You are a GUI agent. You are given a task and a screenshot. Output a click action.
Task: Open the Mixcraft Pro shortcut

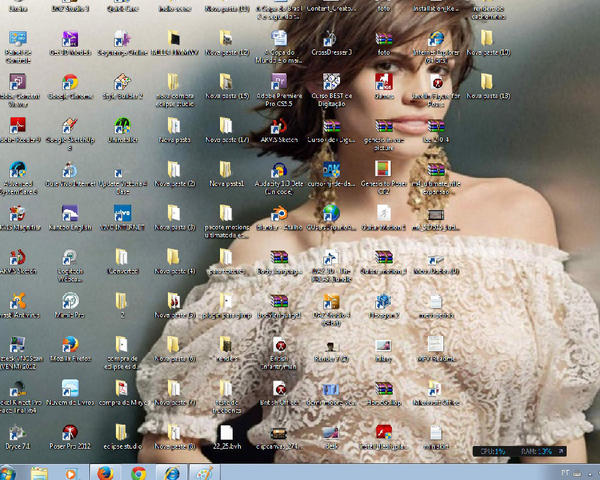coord(70,306)
